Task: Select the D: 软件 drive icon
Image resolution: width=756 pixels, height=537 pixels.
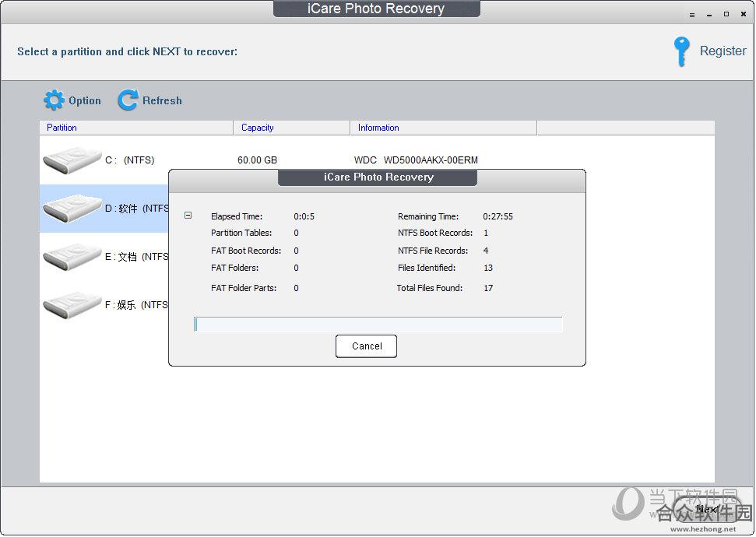Action: 72,209
